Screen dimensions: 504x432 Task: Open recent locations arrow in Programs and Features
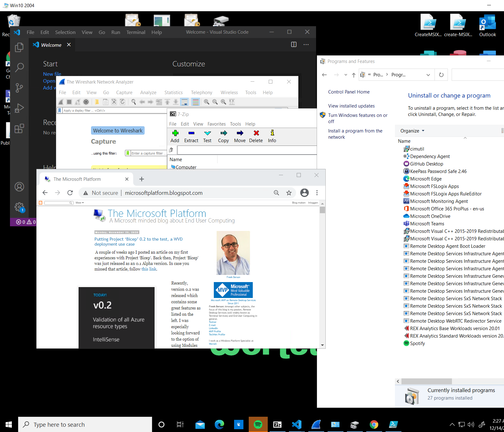click(346, 75)
